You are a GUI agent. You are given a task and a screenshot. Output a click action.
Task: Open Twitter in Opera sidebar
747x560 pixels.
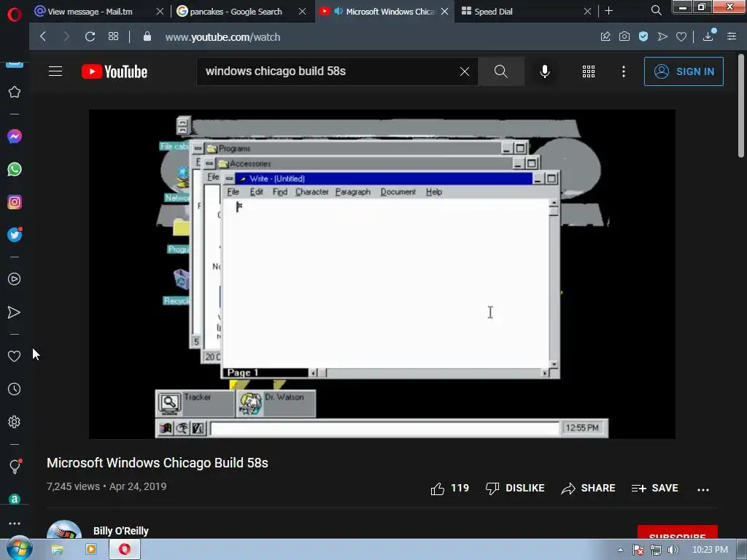[x=15, y=234]
